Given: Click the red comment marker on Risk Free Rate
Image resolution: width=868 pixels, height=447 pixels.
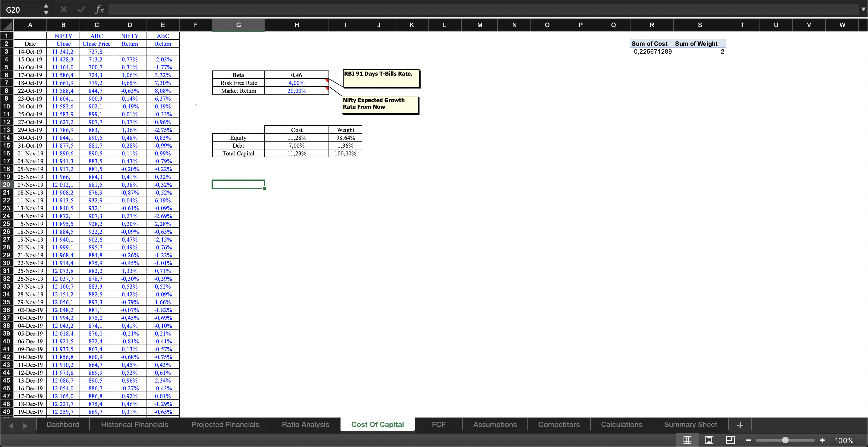Looking at the screenshot, I should [x=326, y=81].
